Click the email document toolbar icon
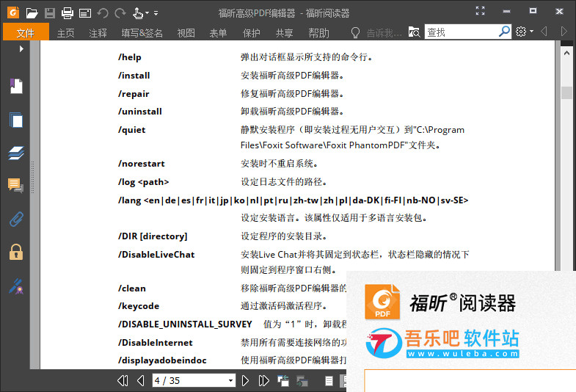 click(x=85, y=14)
